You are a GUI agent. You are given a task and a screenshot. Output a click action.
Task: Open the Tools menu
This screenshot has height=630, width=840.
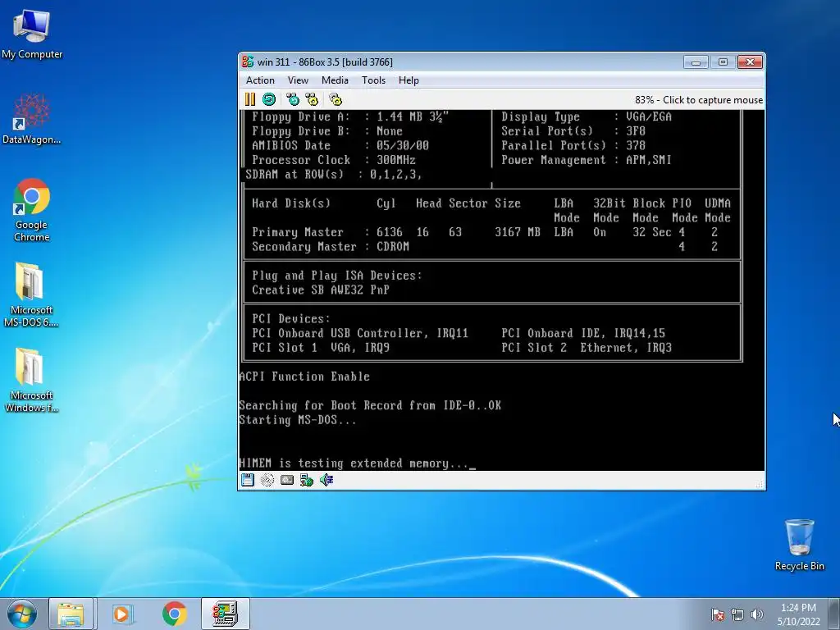[373, 80]
